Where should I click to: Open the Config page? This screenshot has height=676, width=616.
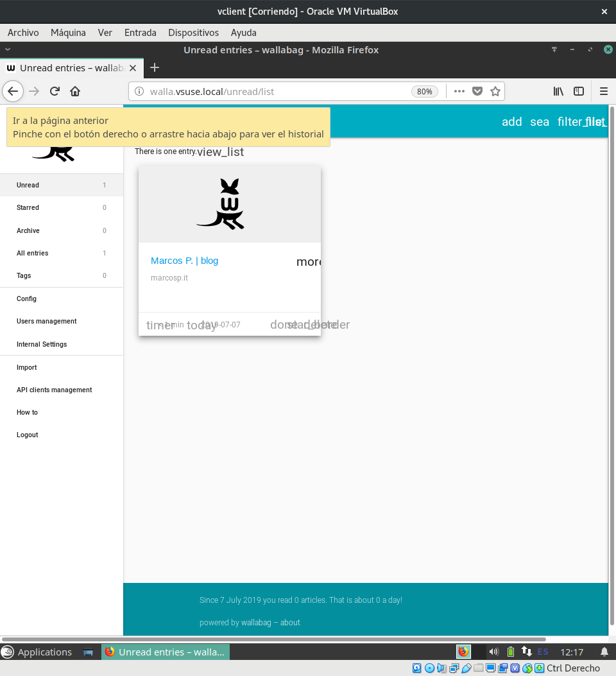[62, 299]
